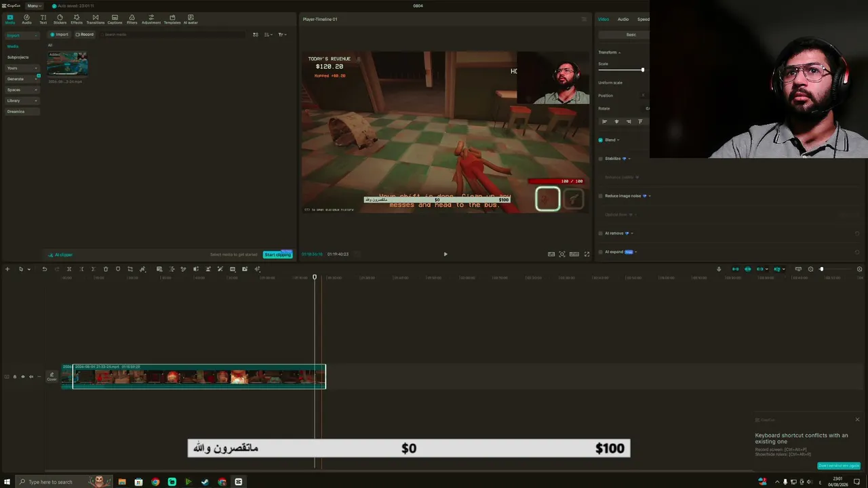Screen dimensions: 868x488
Task: Mute the video track audio
Action: [x=31, y=377]
